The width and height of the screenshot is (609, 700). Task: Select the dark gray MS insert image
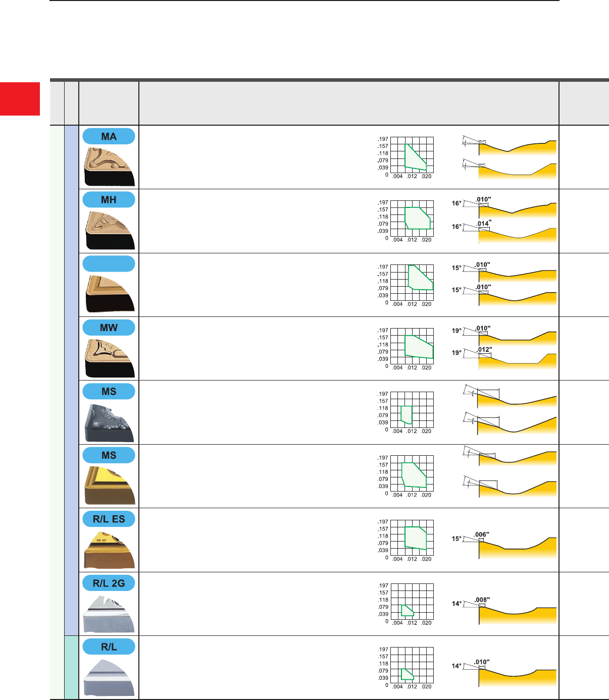click(x=109, y=422)
